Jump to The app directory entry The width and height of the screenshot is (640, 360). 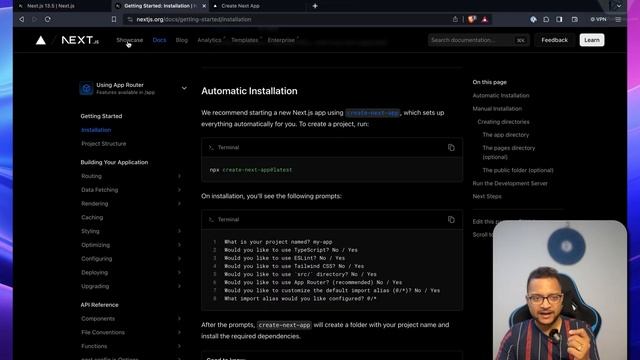[506, 135]
